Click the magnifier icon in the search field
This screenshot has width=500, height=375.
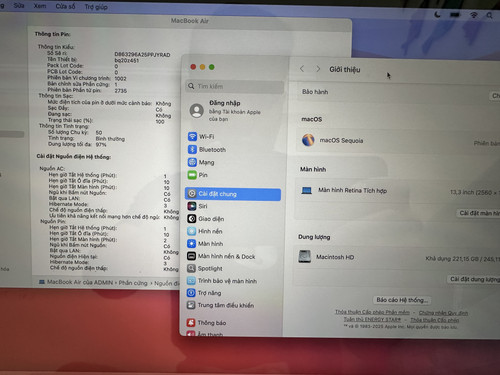[x=191, y=86]
